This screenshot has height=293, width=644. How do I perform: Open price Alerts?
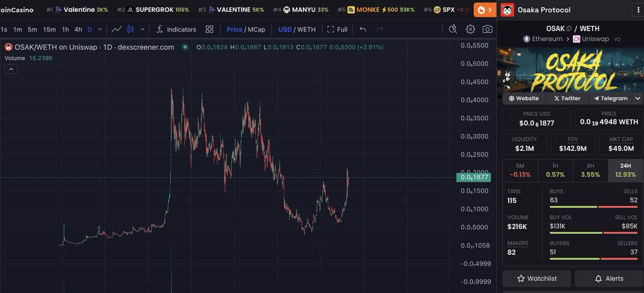click(x=609, y=279)
